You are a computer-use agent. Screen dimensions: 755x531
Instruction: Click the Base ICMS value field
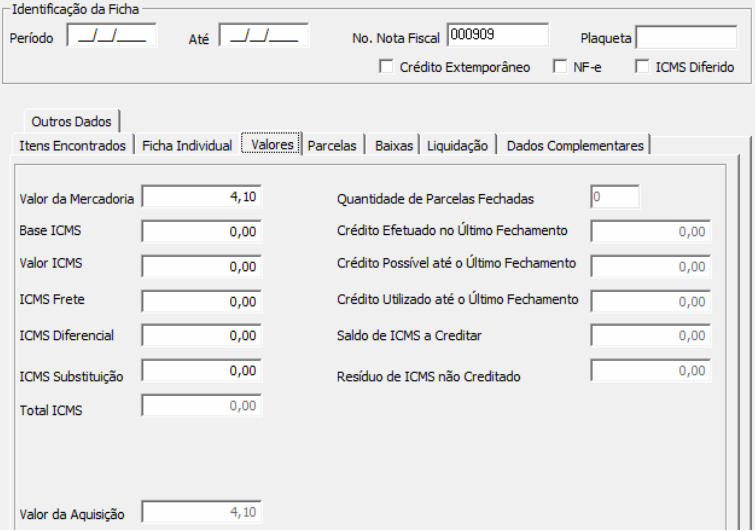tap(202, 232)
